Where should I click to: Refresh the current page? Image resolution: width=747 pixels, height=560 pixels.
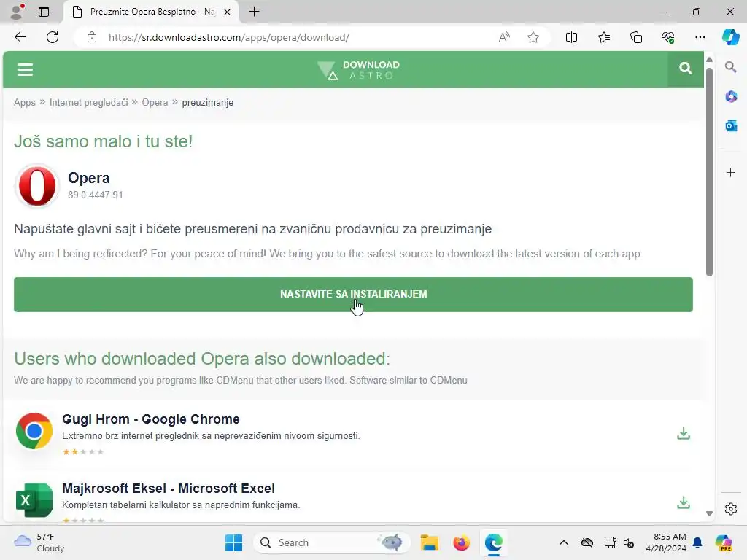53,37
